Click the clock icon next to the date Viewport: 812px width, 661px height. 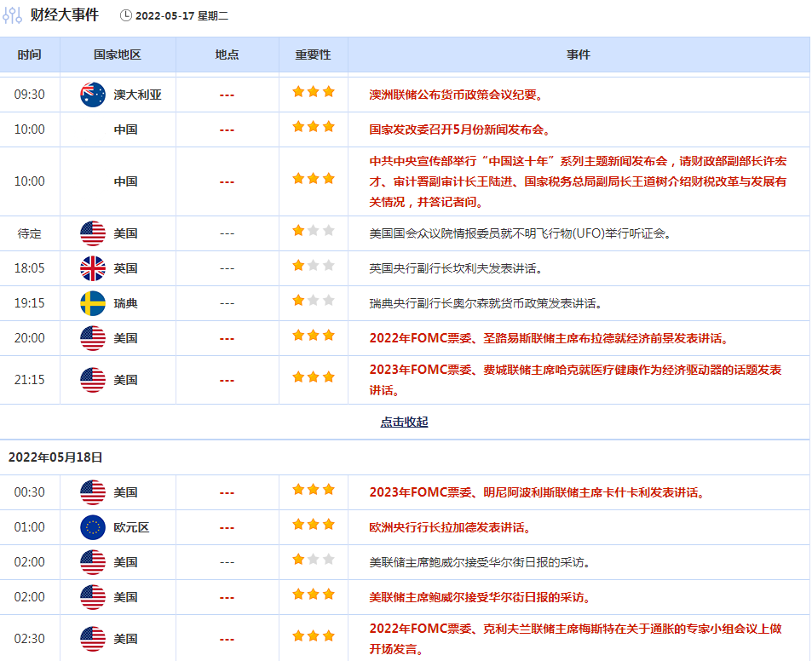126,15
